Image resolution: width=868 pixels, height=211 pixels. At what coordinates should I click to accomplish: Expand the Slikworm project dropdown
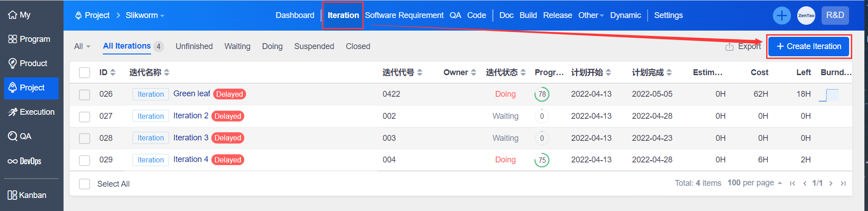point(145,15)
